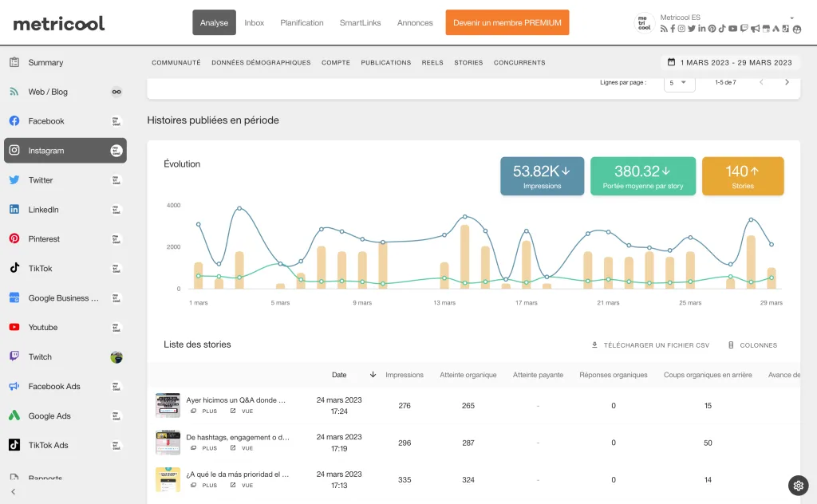Click the download CSV icon
Screen dimensions: 817x504
[x=594, y=345]
